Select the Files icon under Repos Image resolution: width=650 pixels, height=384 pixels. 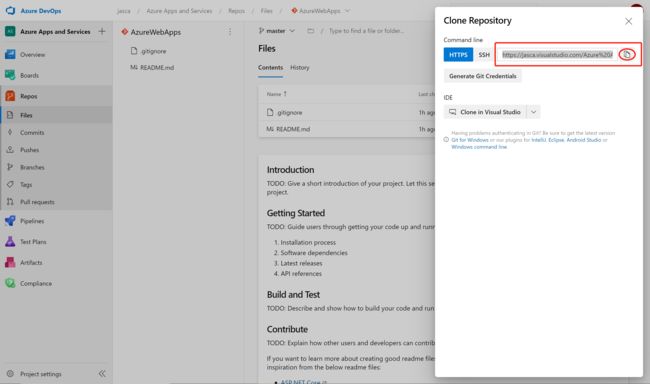coord(10,115)
